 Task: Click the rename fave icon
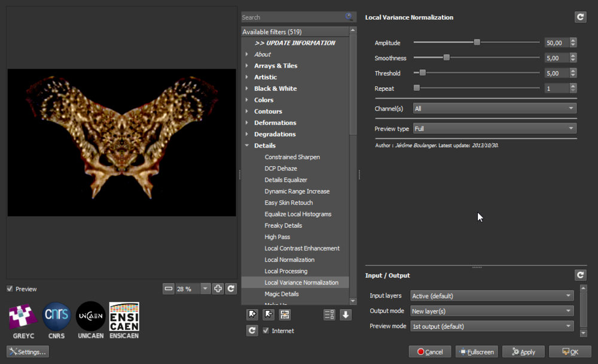coord(285,314)
